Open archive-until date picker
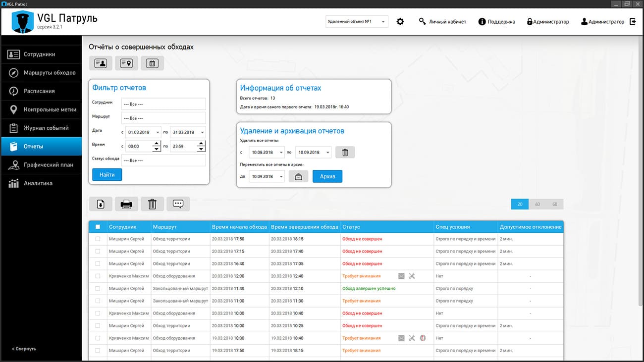 tap(267, 176)
